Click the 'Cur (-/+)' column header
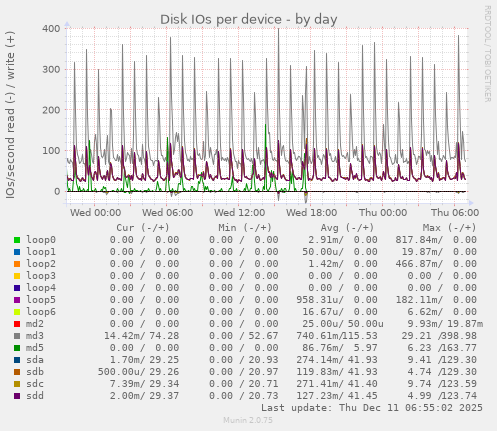 (x=143, y=228)
